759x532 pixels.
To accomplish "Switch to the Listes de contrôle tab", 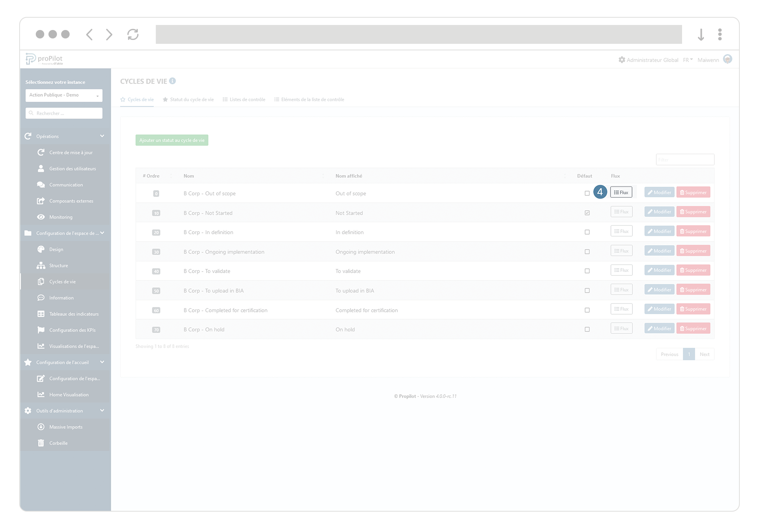I will [x=247, y=99].
